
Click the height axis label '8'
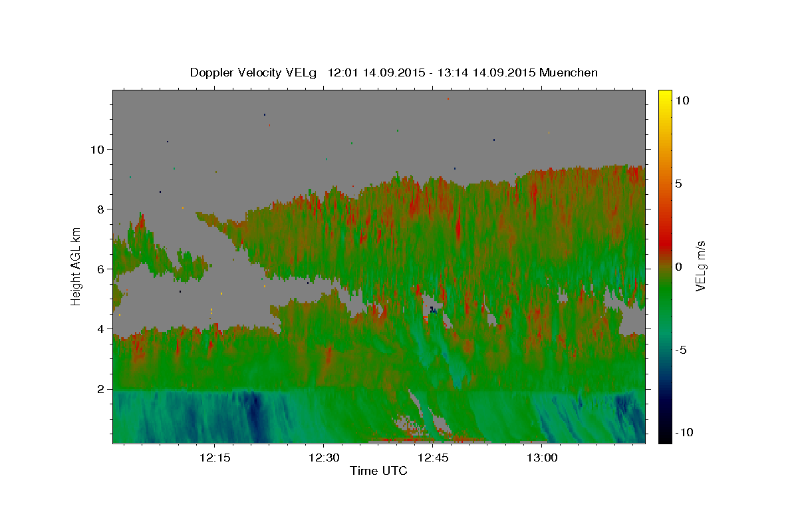pyautogui.click(x=102, y=209)
